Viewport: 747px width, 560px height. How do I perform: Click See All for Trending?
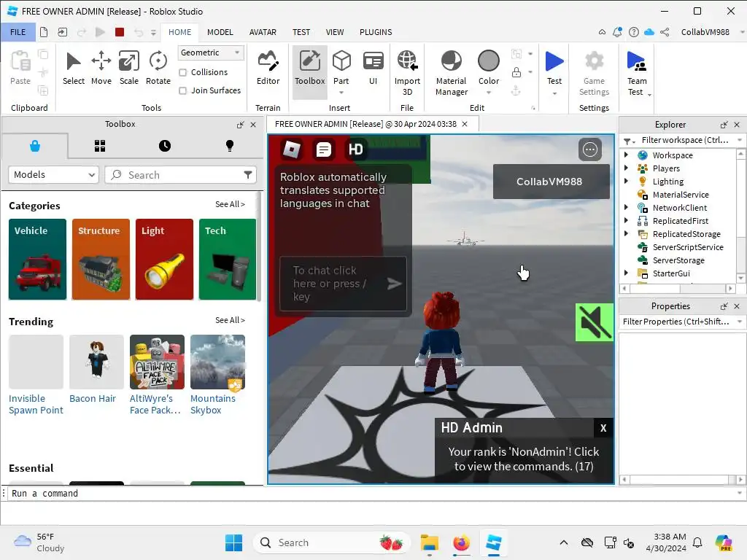pos(230,320)
